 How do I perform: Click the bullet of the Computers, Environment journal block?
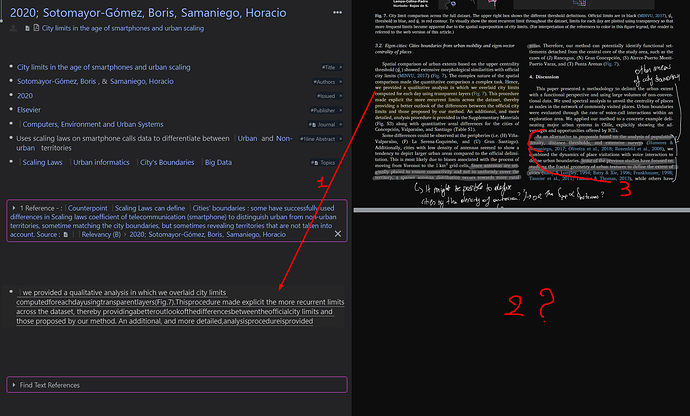(11, 124)
